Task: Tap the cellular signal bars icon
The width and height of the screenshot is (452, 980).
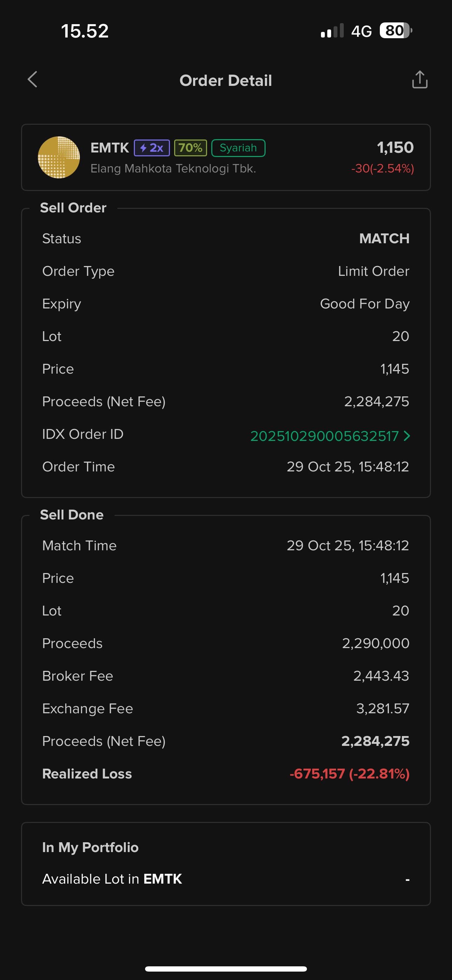Action: pyautogui.click(x=332, y=31)
